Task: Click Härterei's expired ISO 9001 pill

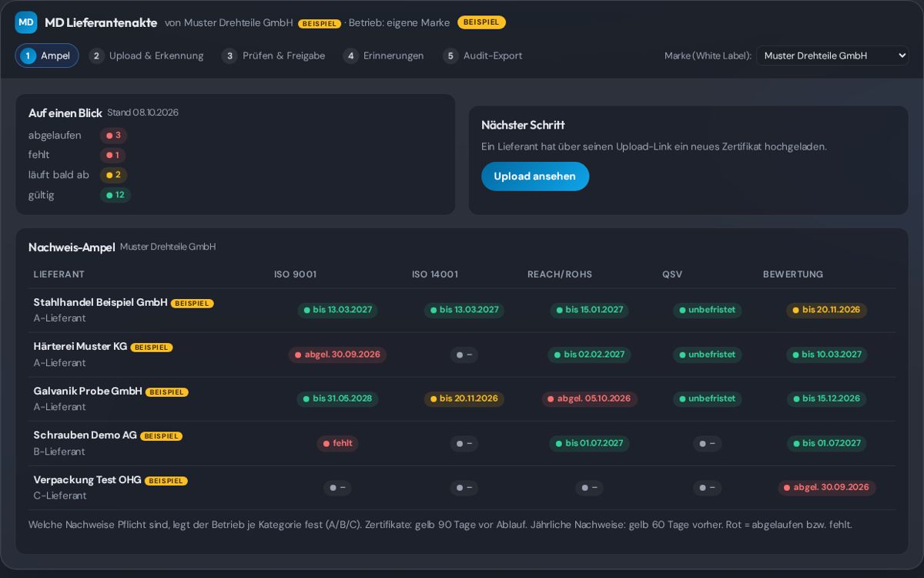Action: coord(337,355)
